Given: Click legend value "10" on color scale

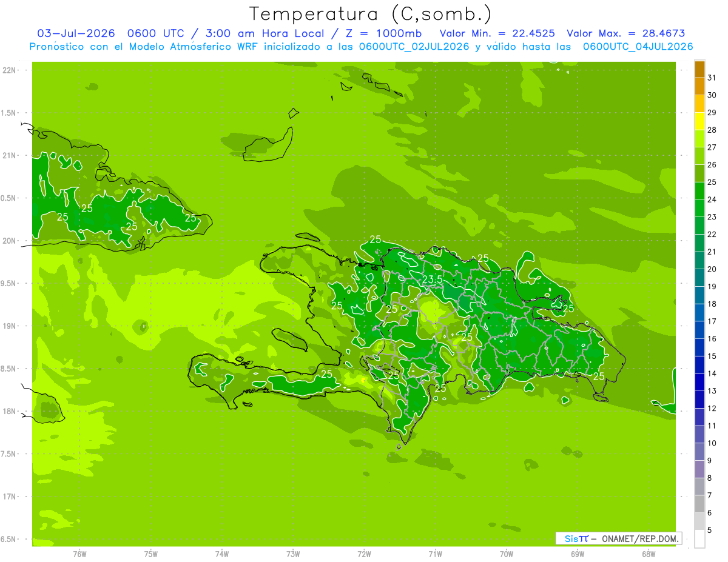Looking at the screenshot, I should click(712, 443).
